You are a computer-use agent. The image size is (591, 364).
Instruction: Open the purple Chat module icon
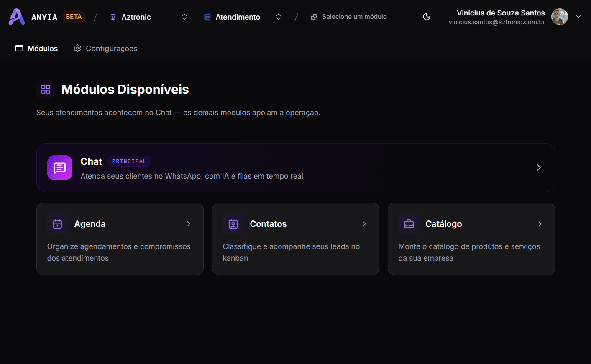pos(60,168)
